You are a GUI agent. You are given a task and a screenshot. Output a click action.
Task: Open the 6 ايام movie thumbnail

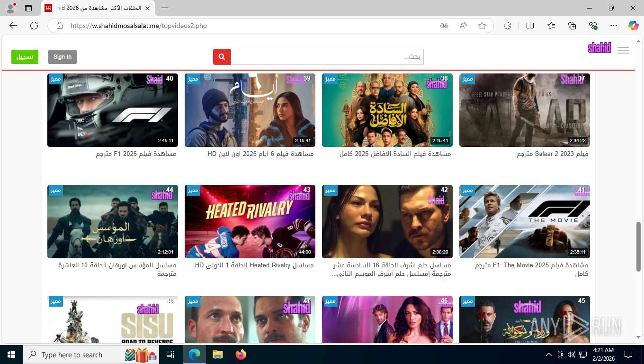point(250,110)
